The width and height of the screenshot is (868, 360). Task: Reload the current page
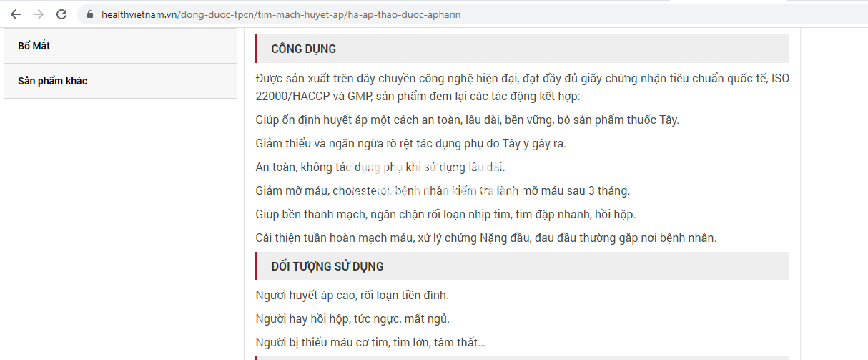(61, 14)
